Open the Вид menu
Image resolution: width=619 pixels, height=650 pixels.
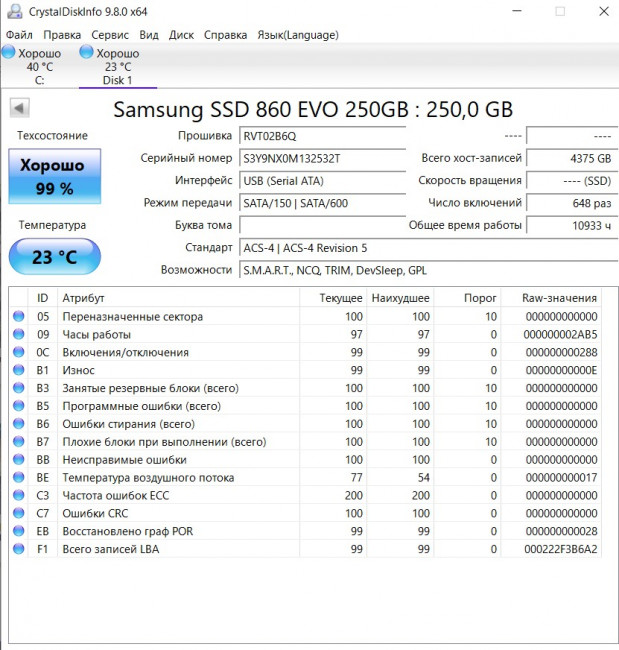(x=149, y=35)
